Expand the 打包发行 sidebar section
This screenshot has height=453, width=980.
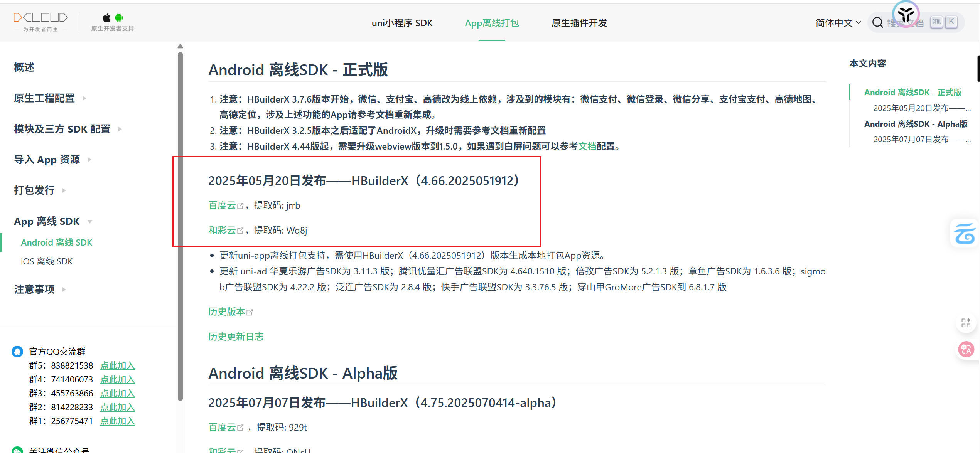coord(40,190)
